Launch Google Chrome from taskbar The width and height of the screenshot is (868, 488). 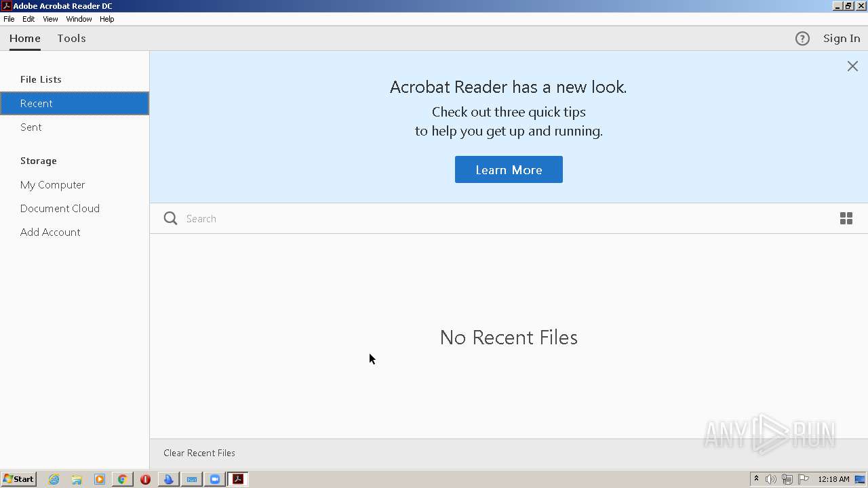tap(122, 479)
